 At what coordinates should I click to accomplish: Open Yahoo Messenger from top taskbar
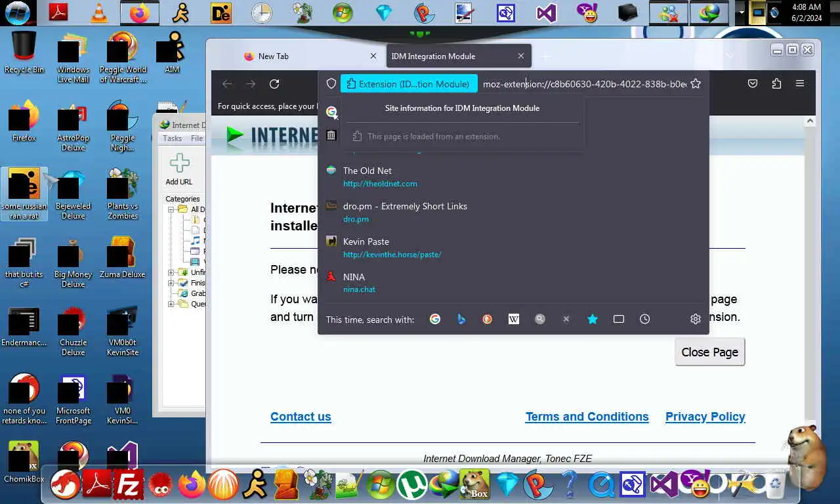587,12
